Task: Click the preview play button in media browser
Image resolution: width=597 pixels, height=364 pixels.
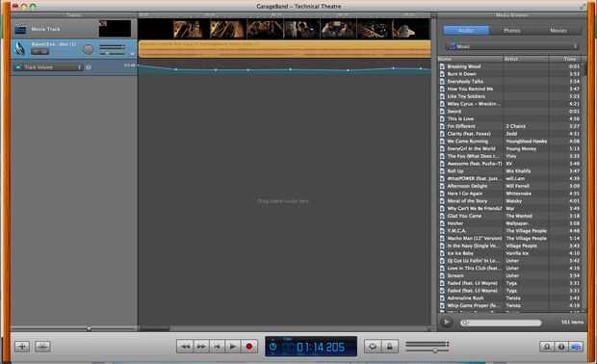Action: pyautogui.click(x=446, y=323)
